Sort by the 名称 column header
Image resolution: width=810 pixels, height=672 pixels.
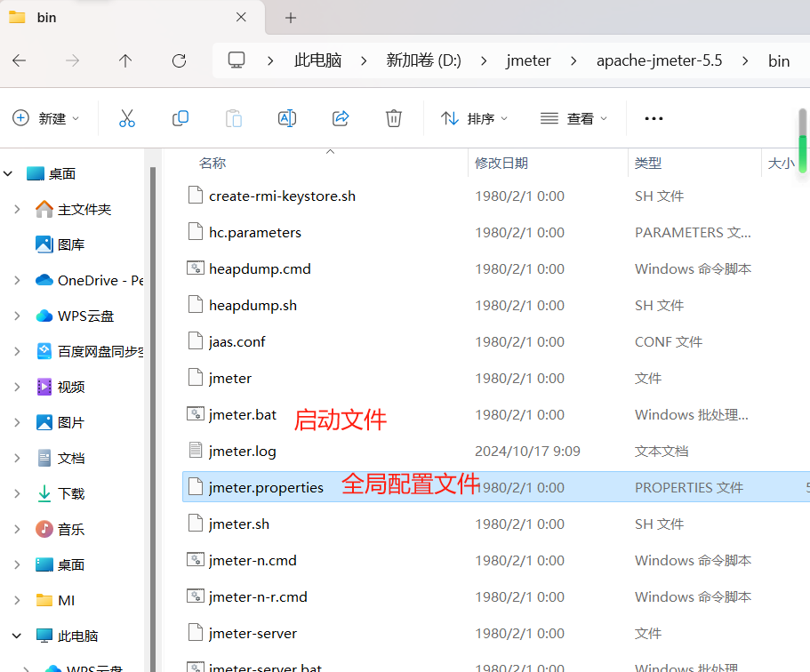tap(213, 164)
